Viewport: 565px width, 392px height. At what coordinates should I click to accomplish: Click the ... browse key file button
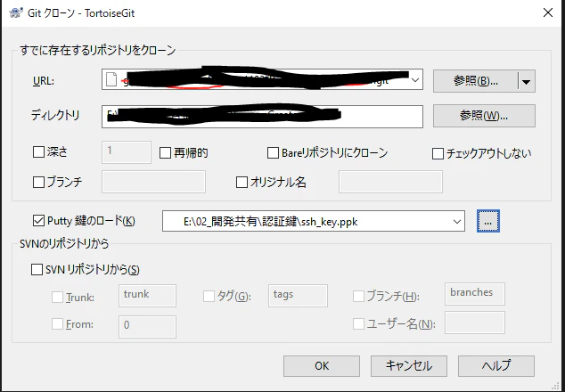coord(487,221)
